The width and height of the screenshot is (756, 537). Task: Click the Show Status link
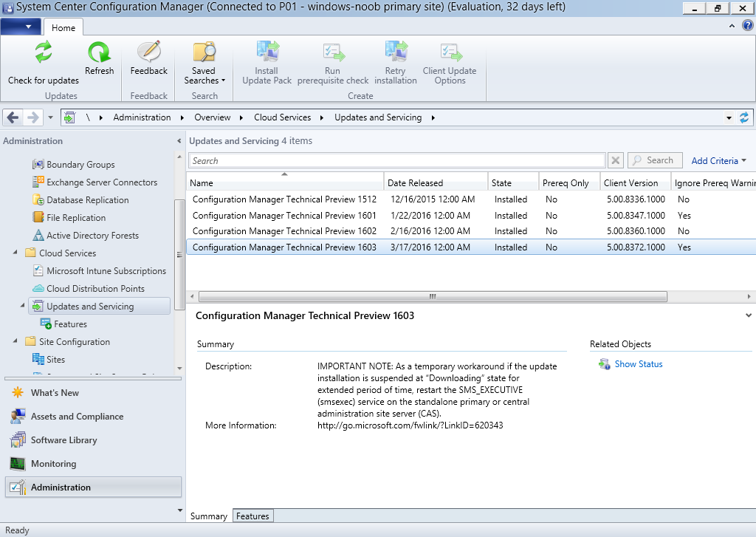(639, 364)
